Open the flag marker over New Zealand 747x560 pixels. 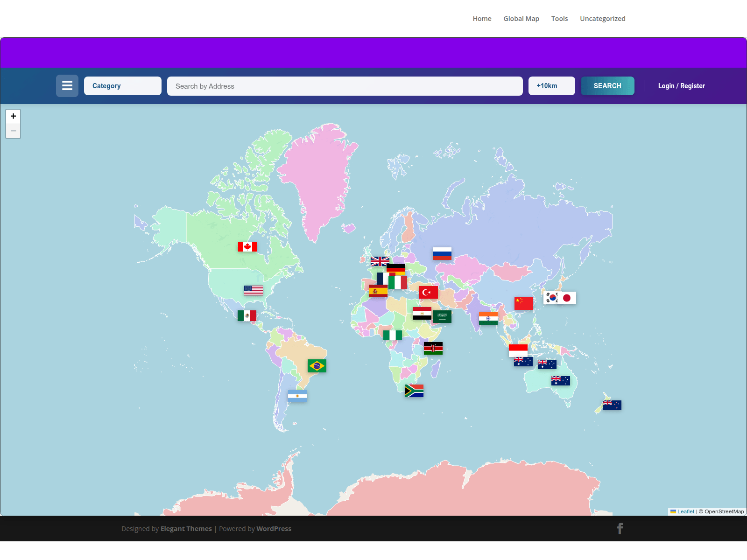(x=612, y=405)
